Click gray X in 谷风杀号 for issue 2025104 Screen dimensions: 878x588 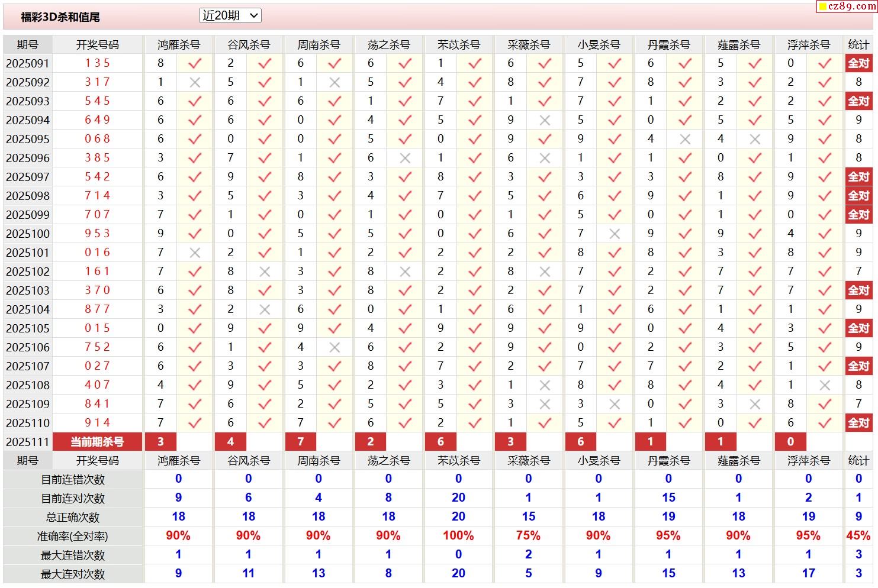click(x=265, y=309)
